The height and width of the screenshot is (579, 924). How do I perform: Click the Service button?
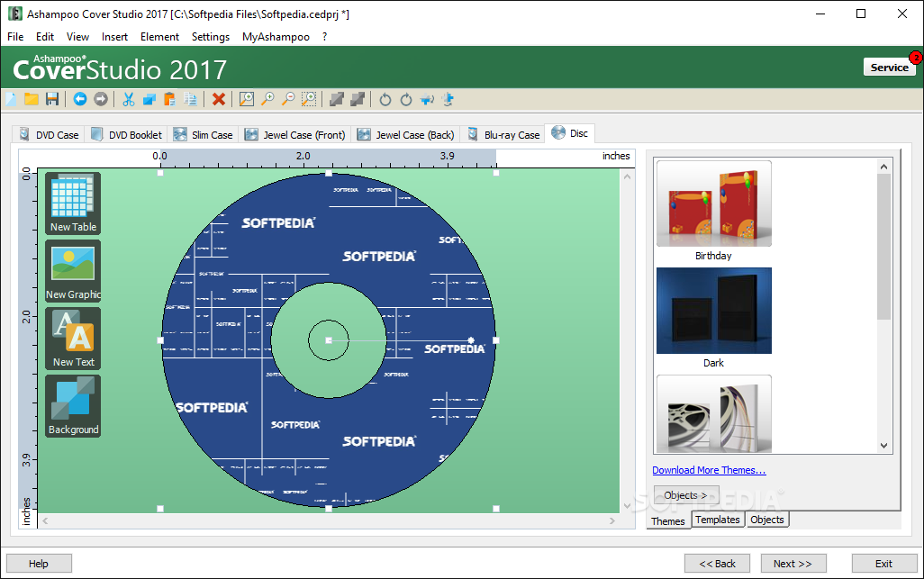tap(890, 68)
